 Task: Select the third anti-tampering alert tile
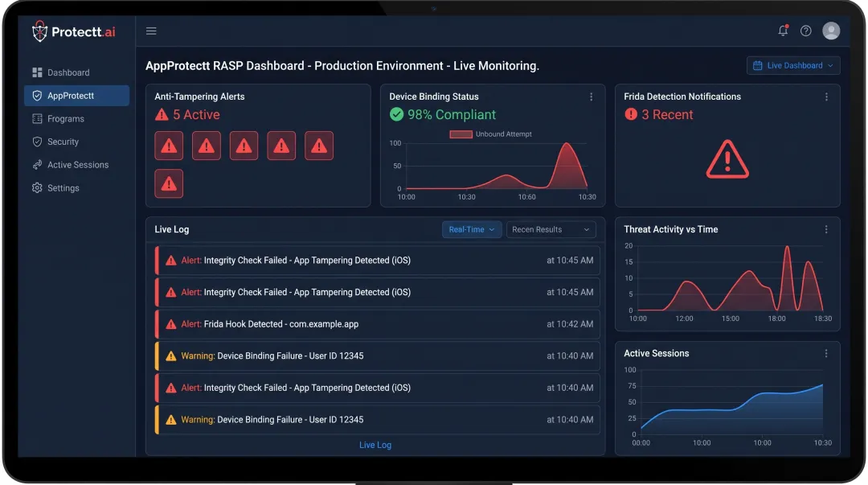[x=244, y=146]
